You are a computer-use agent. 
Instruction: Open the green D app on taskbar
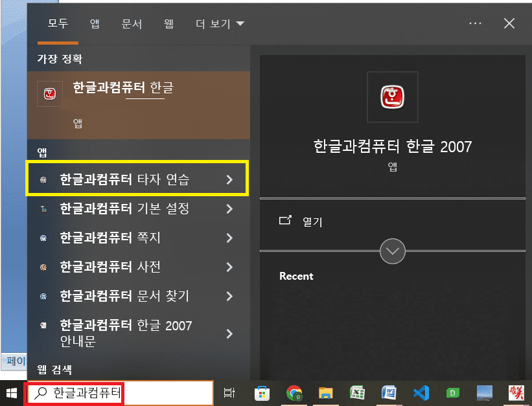click(452, 394)
